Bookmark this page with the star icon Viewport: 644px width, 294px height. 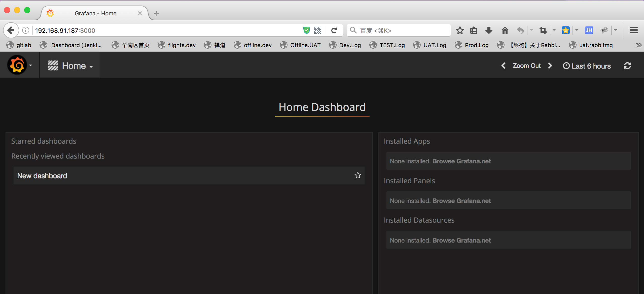coord(460,31)
